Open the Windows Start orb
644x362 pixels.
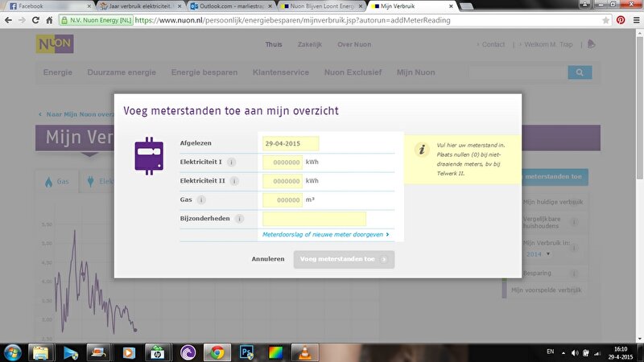click(x=12, y=352)
